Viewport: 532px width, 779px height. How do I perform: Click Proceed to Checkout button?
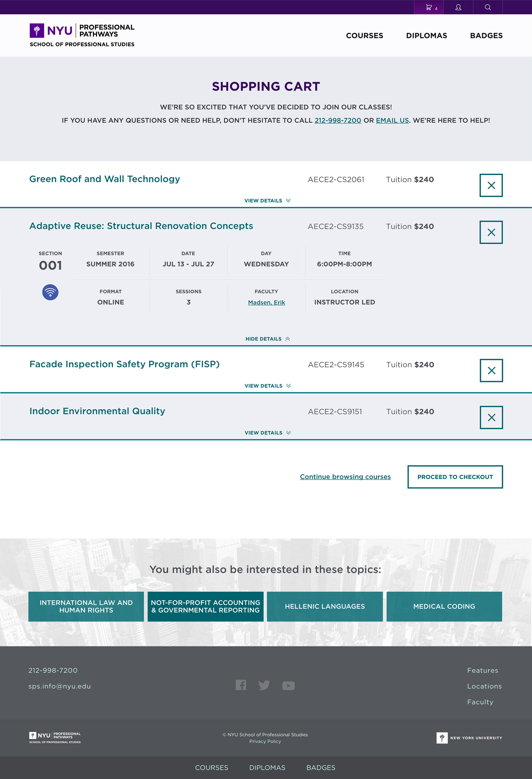(455, 477)
